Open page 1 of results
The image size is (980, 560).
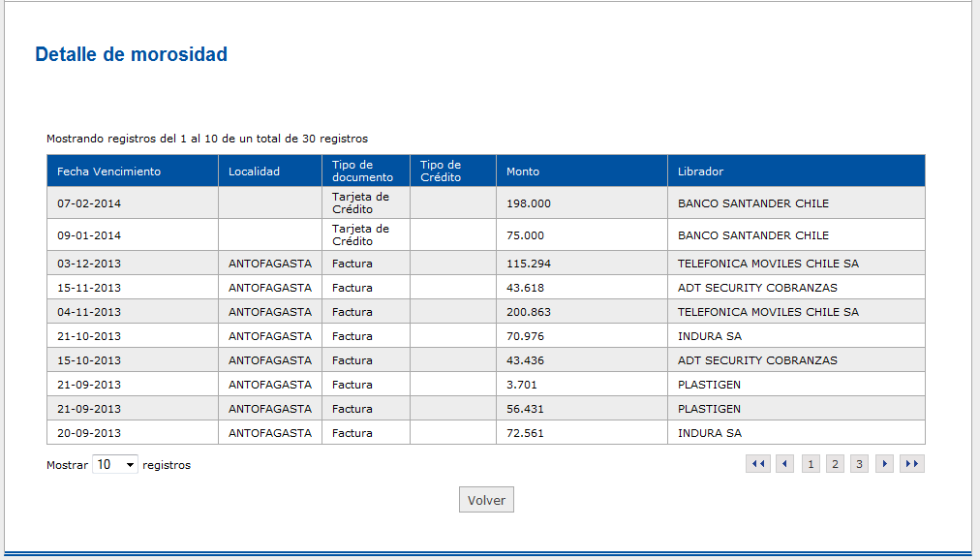click(811, 464)
